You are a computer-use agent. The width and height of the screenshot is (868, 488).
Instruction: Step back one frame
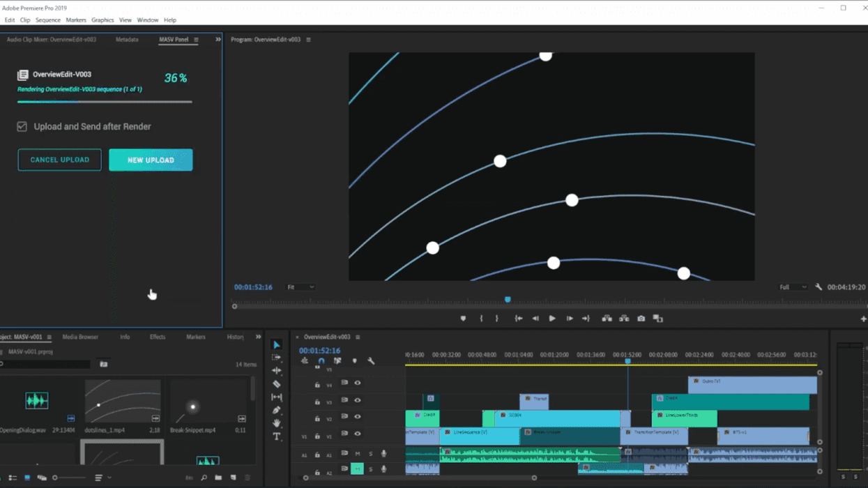click(x=535, y=319)
